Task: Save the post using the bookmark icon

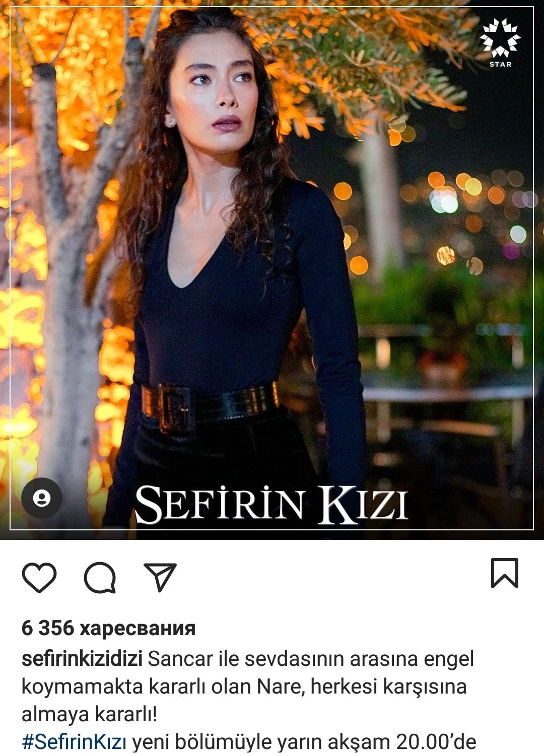Action: click(505, 573)
